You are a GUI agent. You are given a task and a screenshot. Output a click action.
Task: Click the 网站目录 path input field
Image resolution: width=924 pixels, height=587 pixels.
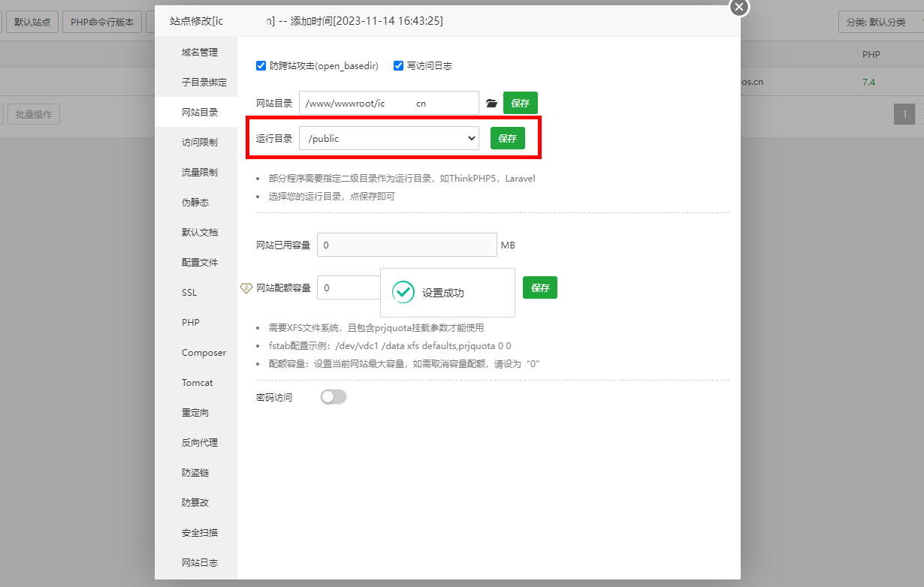click(x=388, y=104)
